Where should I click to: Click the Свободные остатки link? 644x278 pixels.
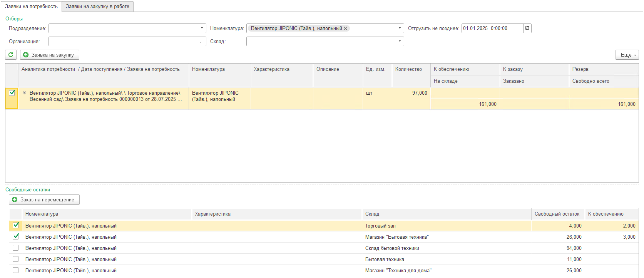tap(28, 189)
